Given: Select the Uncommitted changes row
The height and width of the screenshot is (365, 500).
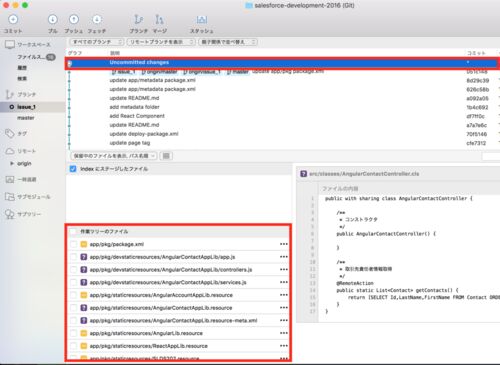Looking at the screenshot, I should point(282,63).
